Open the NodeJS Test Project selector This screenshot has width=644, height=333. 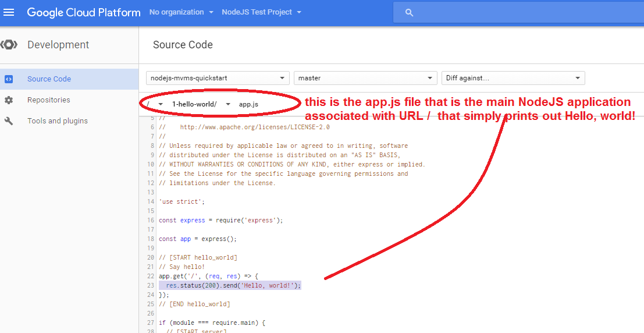[261, 12]
